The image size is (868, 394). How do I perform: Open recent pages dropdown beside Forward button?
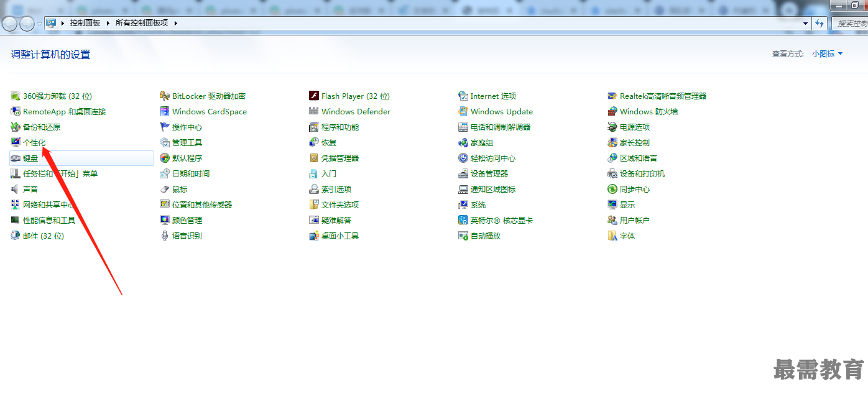[40, 24]
